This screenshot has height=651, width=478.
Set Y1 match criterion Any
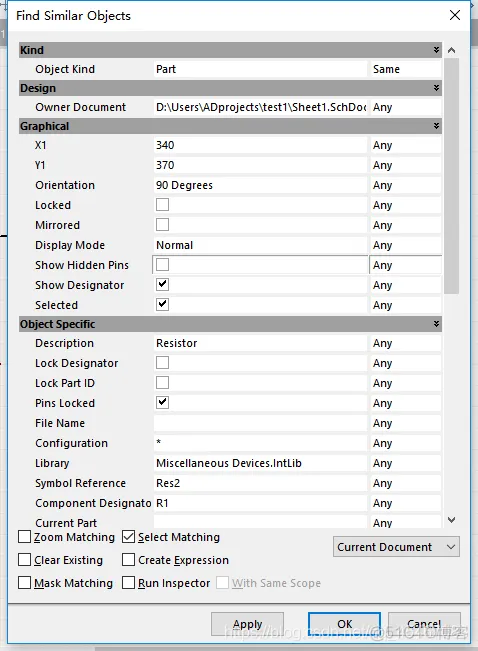tap(405, 165)
